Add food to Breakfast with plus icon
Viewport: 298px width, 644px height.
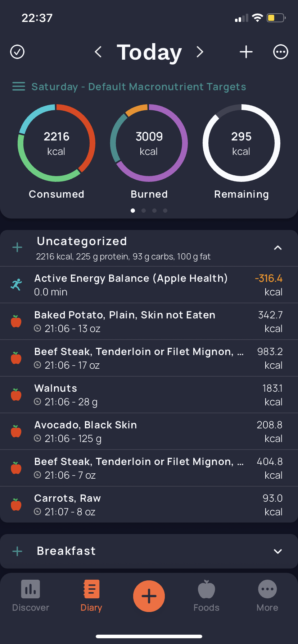[17, 551]
